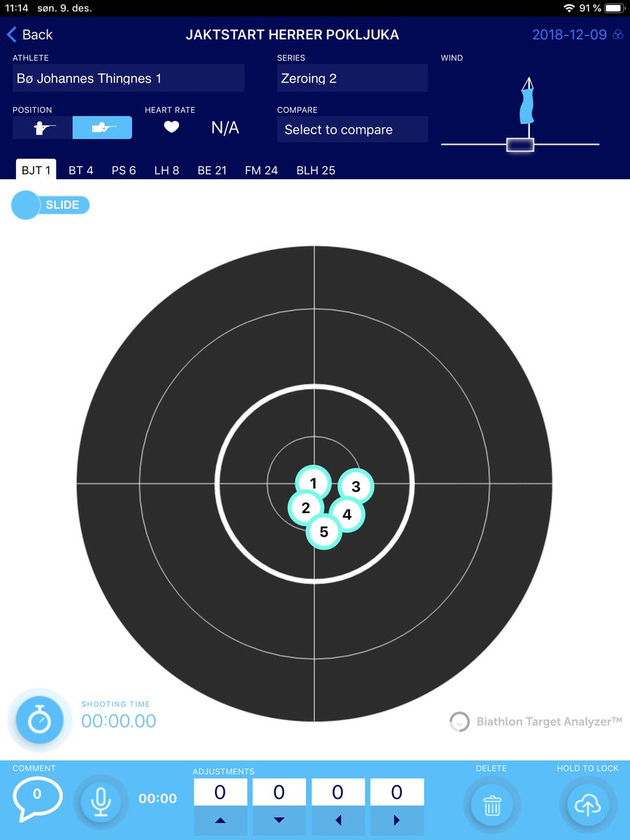This screenshot has height=840, width=630.
Task: Select shot marker 5 on the target
Action: point(323,532)
